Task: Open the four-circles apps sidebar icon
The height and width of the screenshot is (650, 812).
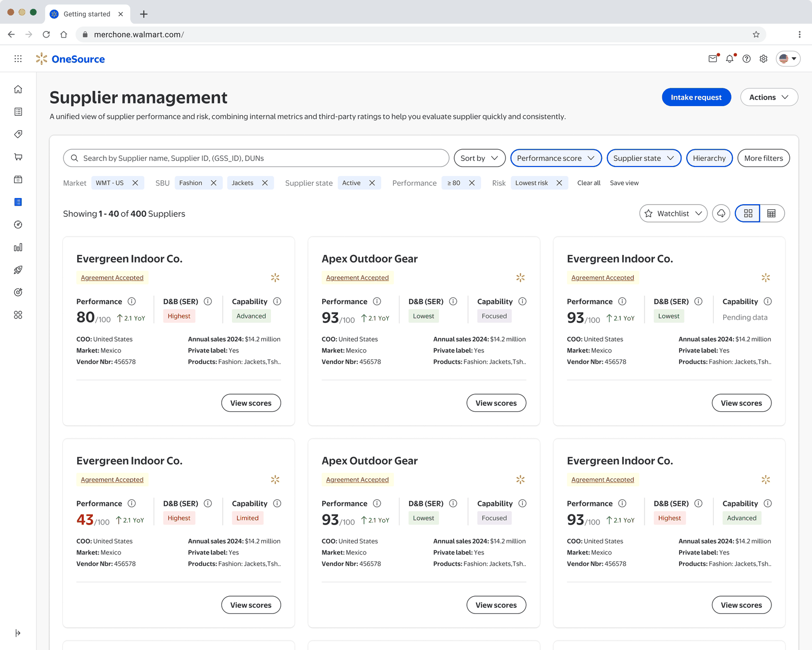Action: 18,315
